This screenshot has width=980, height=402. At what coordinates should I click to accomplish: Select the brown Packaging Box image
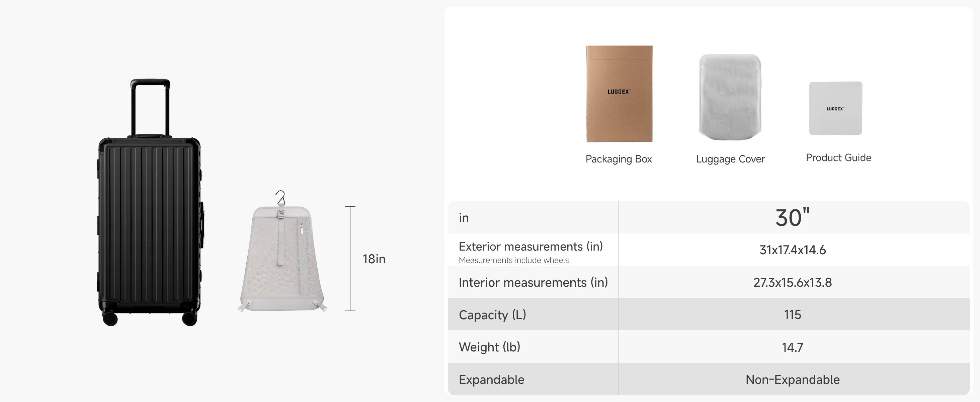point(619,94)
